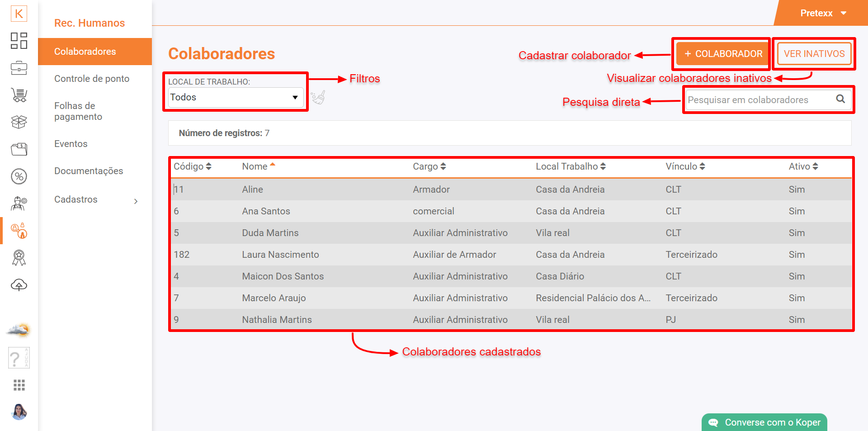Click the percent badge icon
868x431 pixels.
click(x=19, y=176)
